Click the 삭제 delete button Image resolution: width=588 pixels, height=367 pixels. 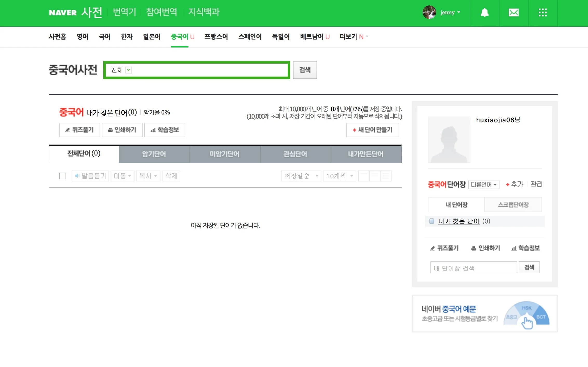tap(171, 176)
